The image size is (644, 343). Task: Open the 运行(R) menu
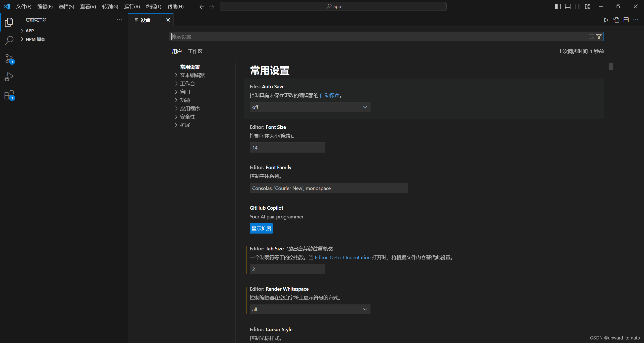click(132, 7)
